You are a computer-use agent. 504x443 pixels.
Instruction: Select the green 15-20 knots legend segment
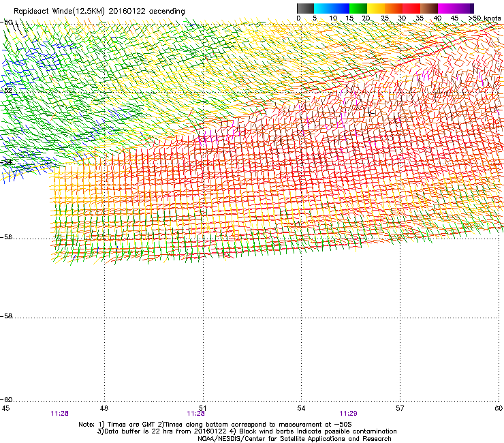pos(358,8)
